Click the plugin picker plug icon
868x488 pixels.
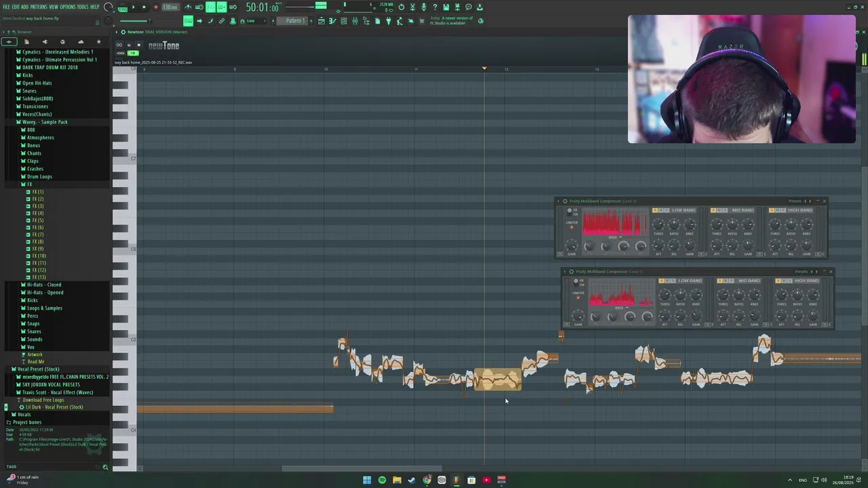pyautogui.click(x=389, y=21)
